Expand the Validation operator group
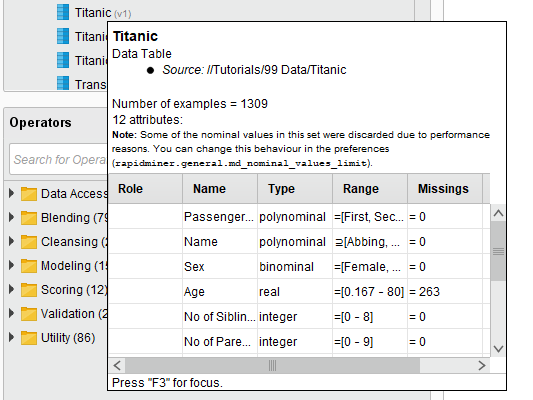 pos(11,313)
